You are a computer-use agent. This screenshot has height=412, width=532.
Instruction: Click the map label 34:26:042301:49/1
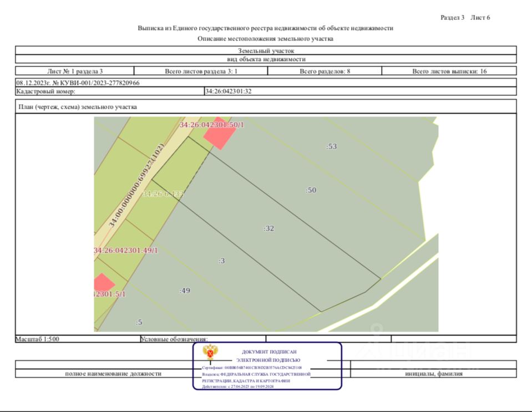point(126,250)
